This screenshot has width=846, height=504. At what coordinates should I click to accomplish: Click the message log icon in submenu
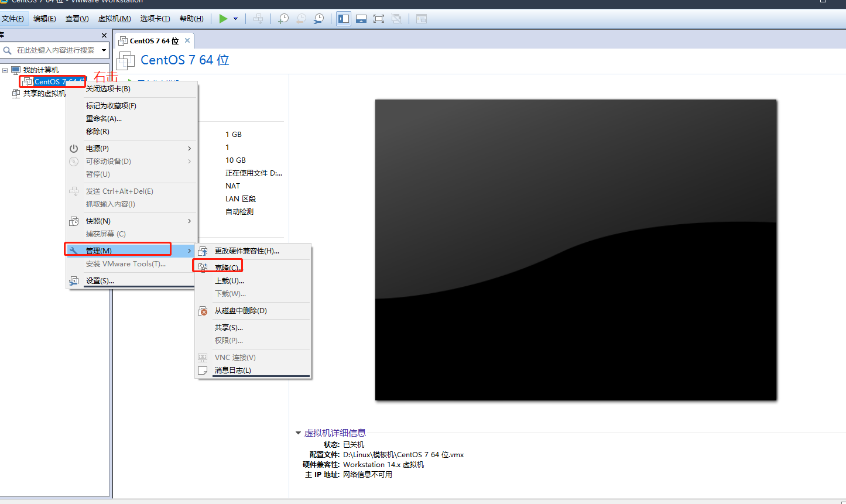point(203,371)
